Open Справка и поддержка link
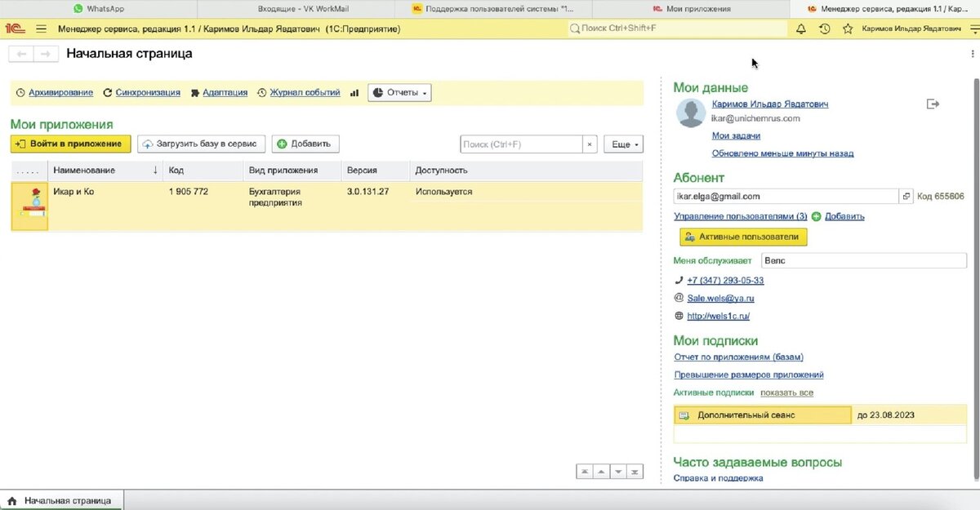This screenshot has height=510, width=980. point(718,478)
